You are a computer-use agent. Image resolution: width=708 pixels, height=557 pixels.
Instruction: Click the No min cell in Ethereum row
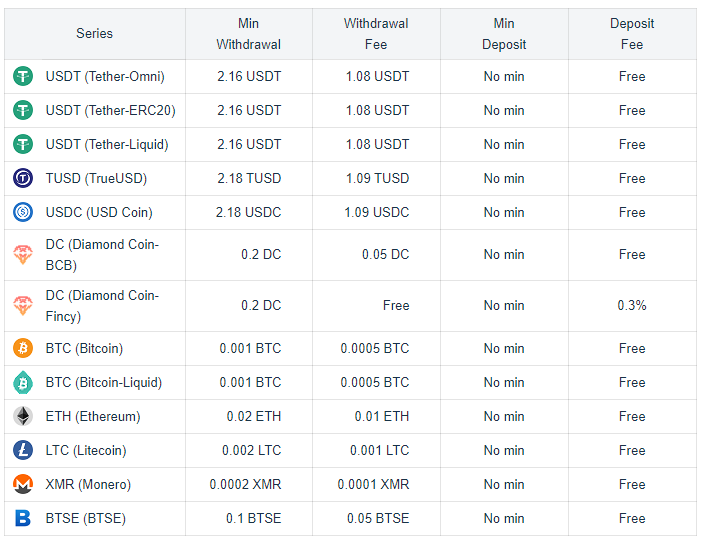point(504,416)
